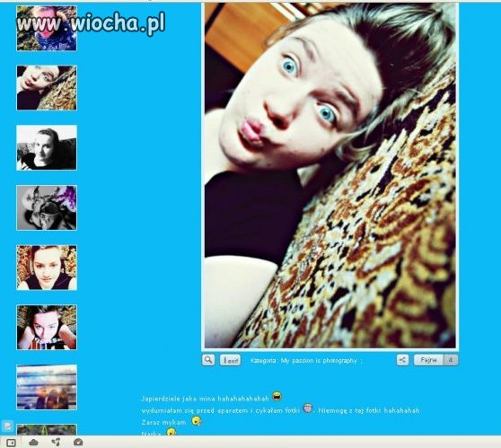The width and height of the screenshot is (501, 448).
Task: Click the like counter showing 4
Action: pyautogui.click(x=451, y=360)
